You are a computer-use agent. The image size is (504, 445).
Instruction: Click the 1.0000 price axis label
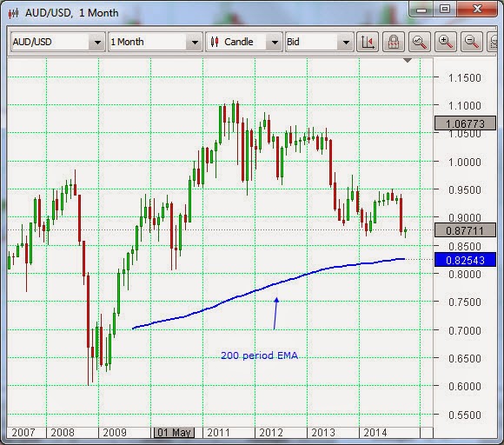(x=465, y=162)
